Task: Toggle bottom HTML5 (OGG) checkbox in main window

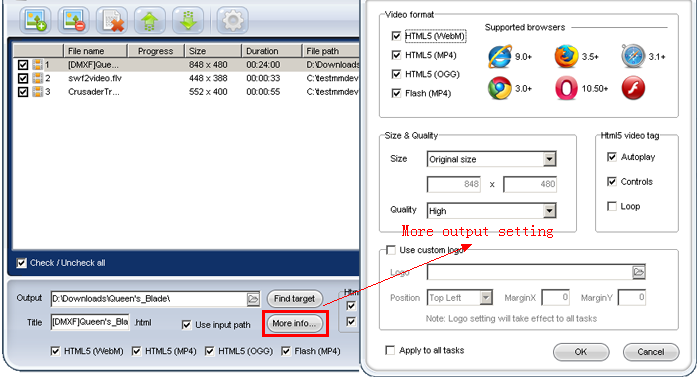Action: [x=210, y=351]
